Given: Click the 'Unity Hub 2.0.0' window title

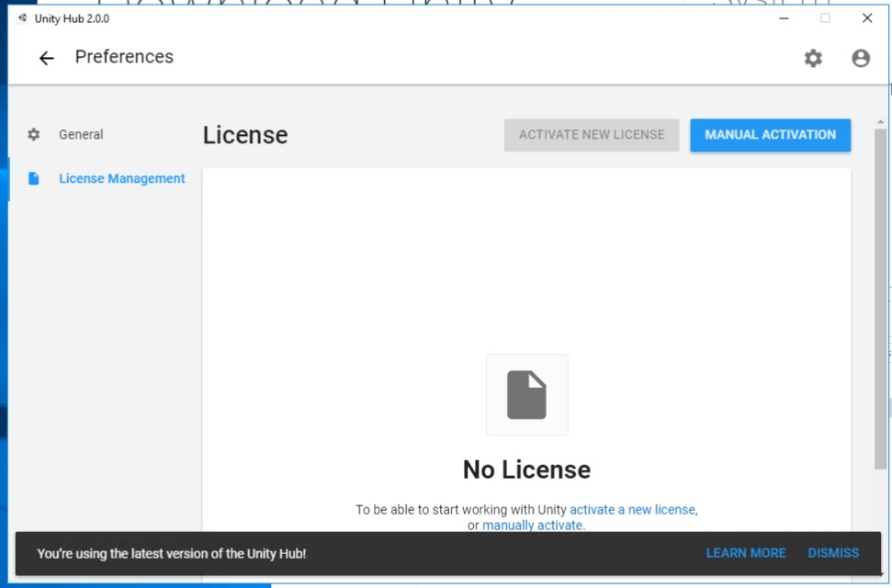Looking at the screenshot, I should click(x=72, y=18).
